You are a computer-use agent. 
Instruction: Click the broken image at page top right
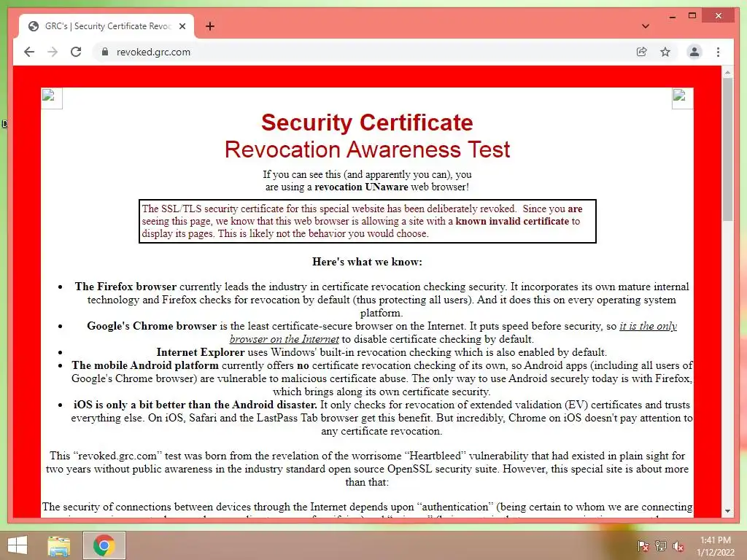tap(682, 98)
